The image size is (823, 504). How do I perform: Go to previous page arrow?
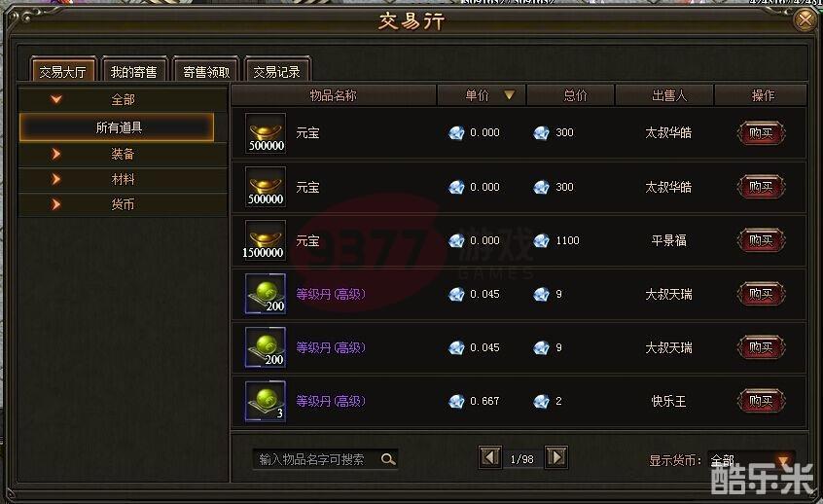point(490,457)
